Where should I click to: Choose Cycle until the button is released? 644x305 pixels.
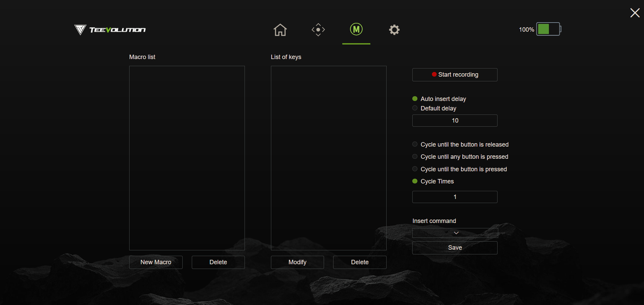pyautogui.click(x=415, y=144)
